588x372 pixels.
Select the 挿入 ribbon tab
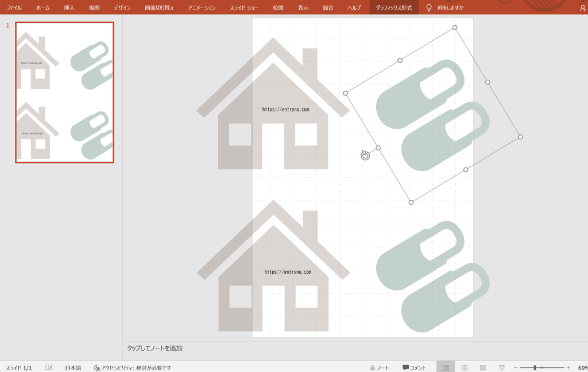pos(69,8)
